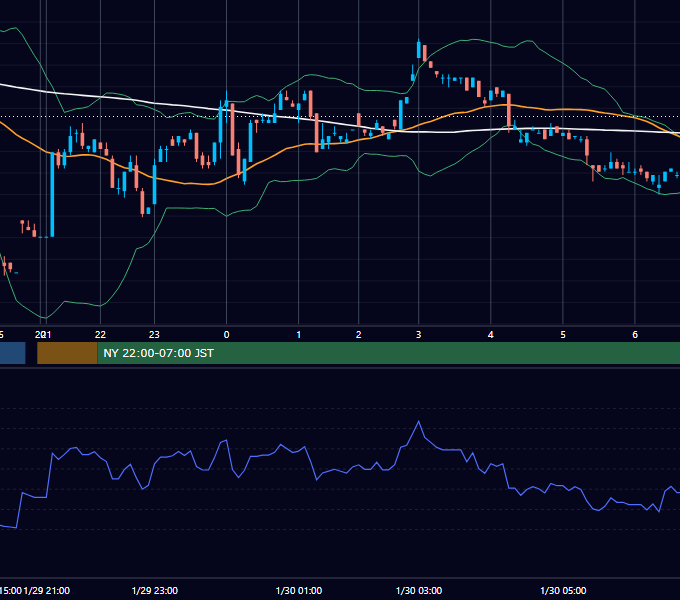Select the tall blue candle near 21:00
This screenshot has height=600, width=680.
pyautogui.click(x=52, y=194)
